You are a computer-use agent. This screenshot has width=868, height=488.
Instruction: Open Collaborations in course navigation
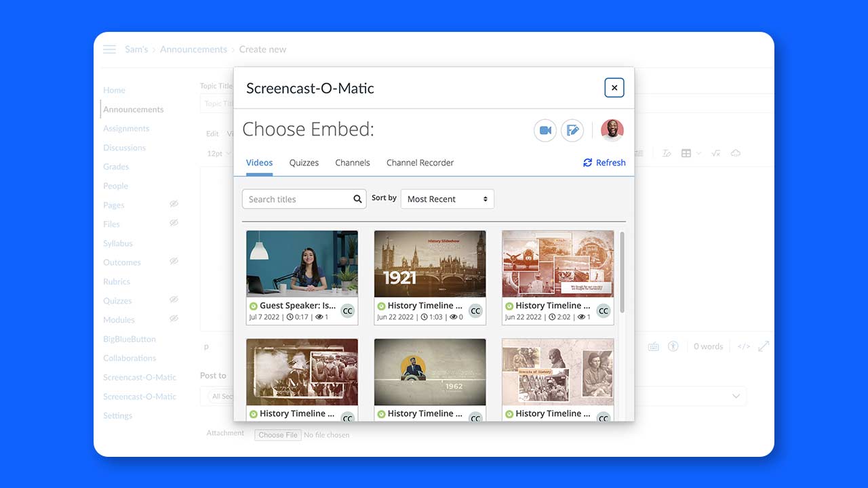pyautogui.click(x=130, y=358)
